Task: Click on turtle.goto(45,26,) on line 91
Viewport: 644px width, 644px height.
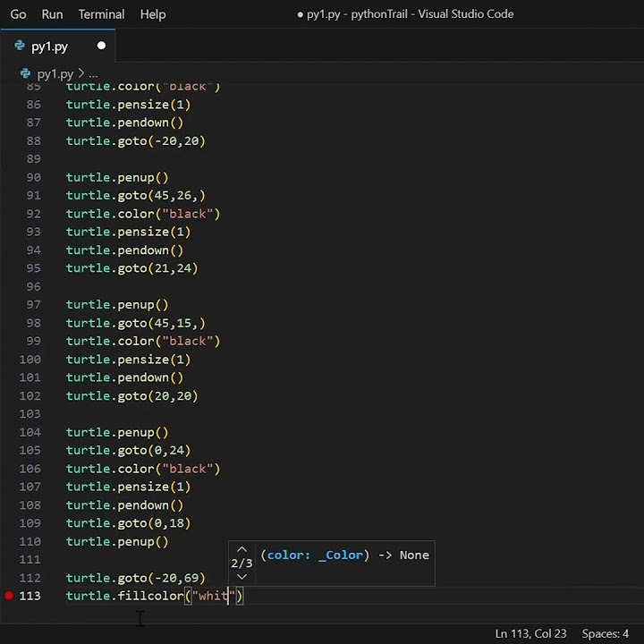Action: [136, 196]
